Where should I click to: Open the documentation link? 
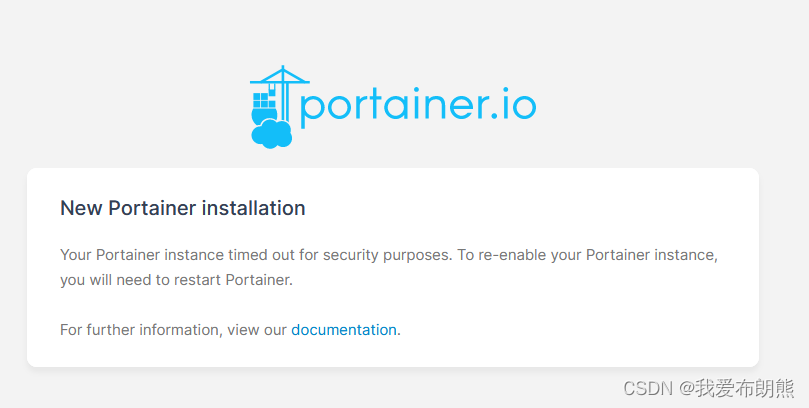(x=344, y=330)
